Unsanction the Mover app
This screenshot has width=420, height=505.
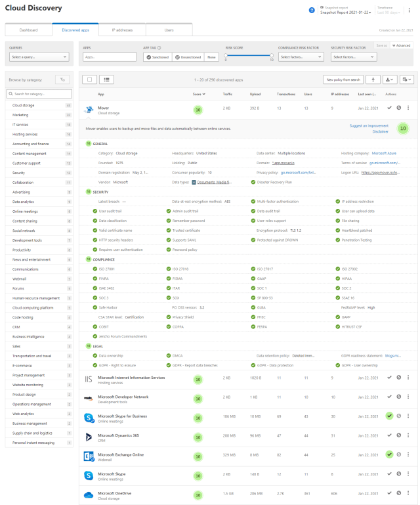[x=399, y=108]
